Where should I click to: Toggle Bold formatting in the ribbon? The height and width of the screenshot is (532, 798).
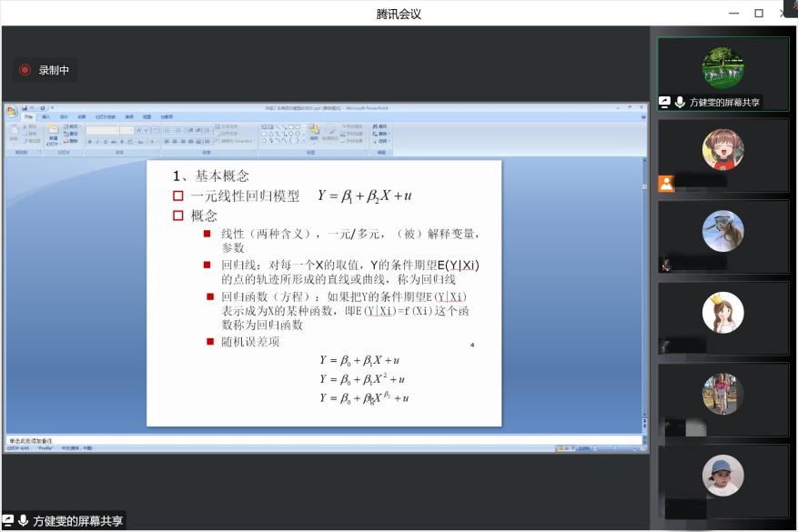pyautogui.click(x=90, y=142)
